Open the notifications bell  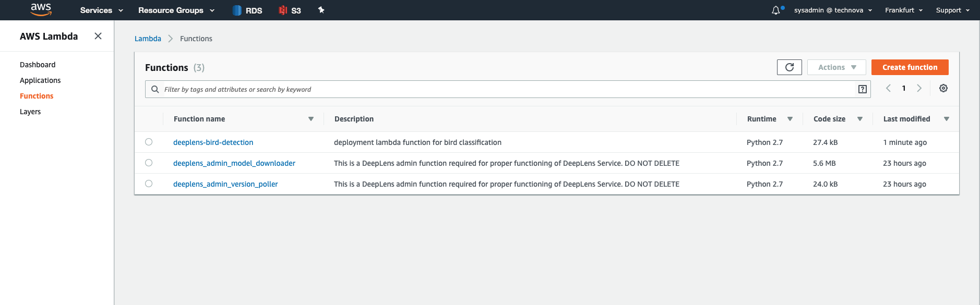tap(776, 10)
